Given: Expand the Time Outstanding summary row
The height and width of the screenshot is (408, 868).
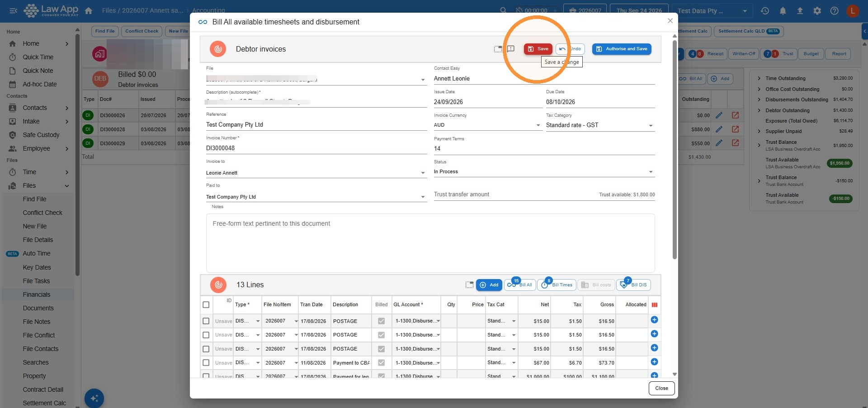Looking at the screenshot, I should coord(759,78).
